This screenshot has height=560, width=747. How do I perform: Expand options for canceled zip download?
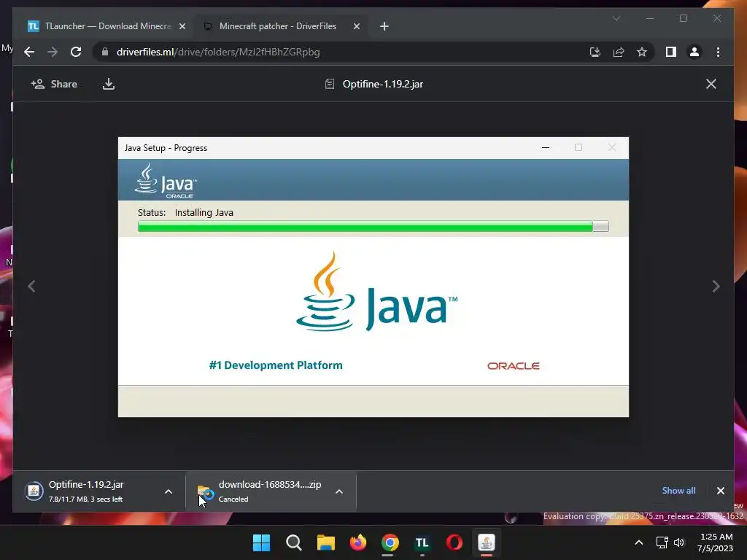tap(338, 491)
